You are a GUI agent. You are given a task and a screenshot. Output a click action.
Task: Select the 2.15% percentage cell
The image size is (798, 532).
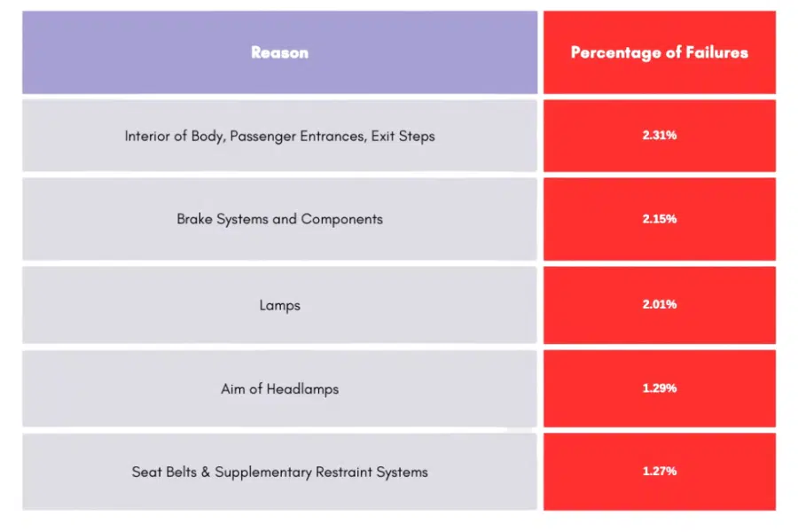coord(659,218)
